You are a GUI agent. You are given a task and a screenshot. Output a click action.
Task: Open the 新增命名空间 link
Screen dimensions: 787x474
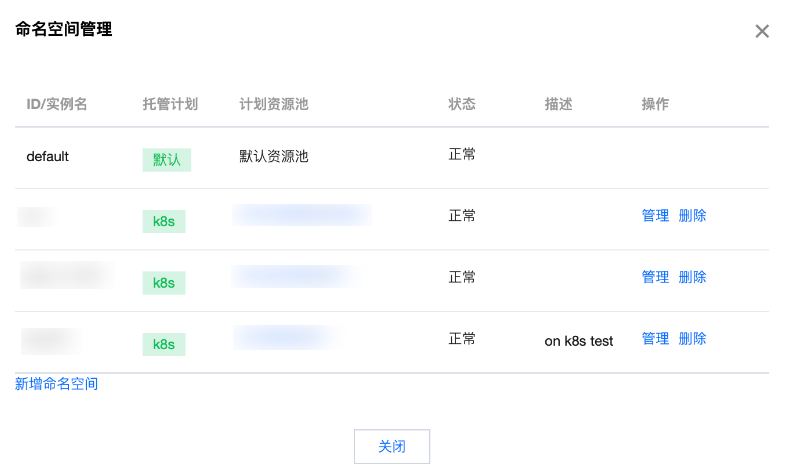click(x=57, y=384)
